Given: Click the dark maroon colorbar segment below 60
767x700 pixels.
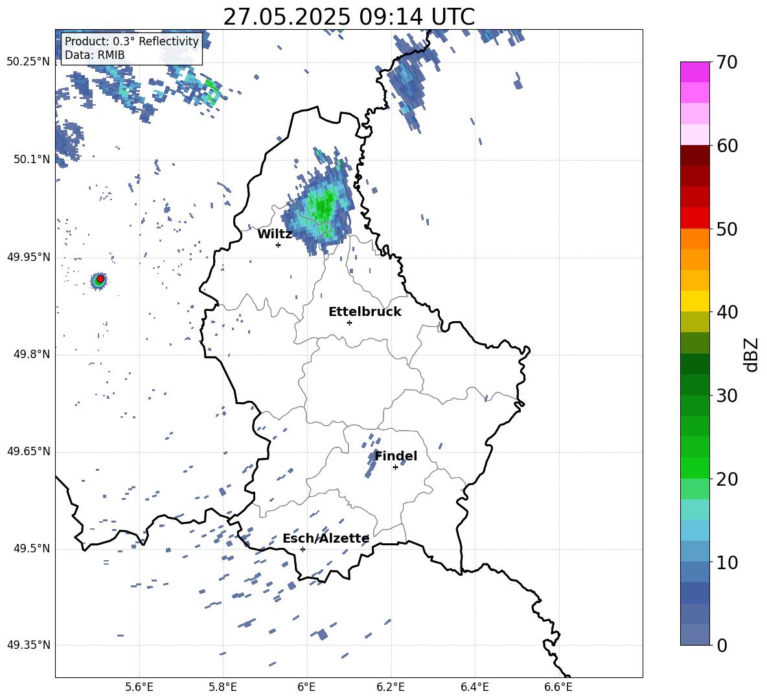Looking at the screenshot, I should coord(695,155).
